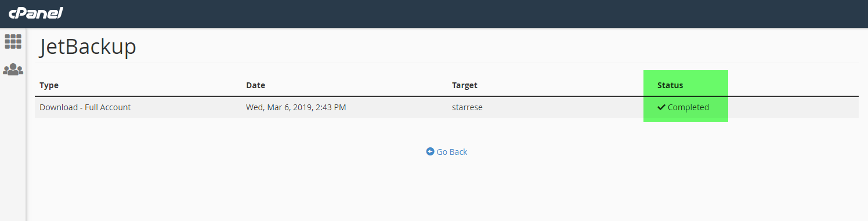Click the Target column header
868x221 pixels.
coord(465,85)
